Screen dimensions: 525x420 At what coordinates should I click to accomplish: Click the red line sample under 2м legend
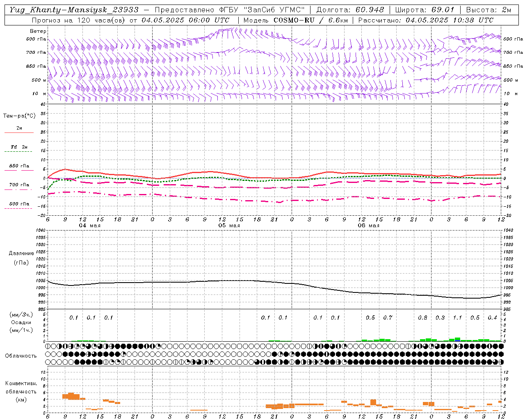point(19,133)
